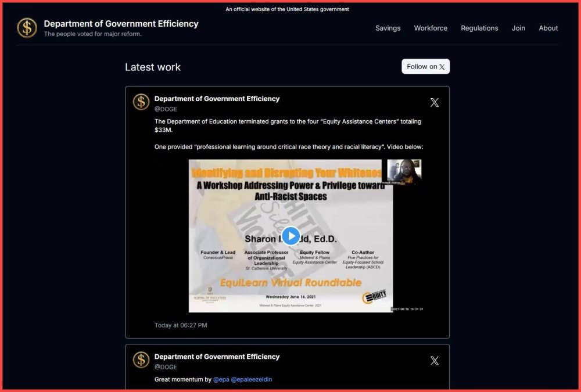
Task: Click the @DOGE handle on the Education grants post
Action: click(166, 109)
